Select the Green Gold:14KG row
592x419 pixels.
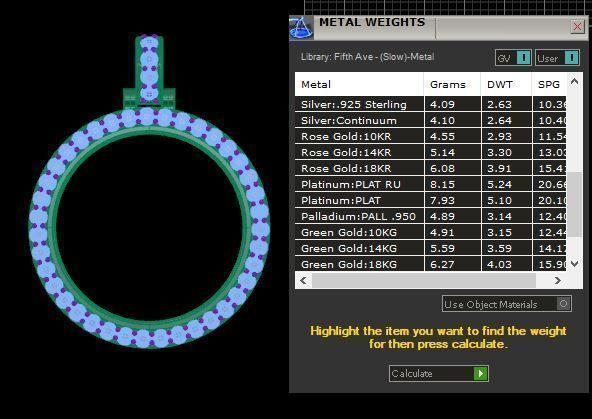click(x=430, y=248)
